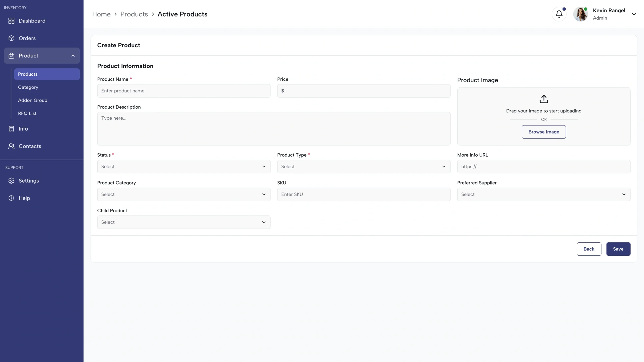Click the Save button
This screenshot has width=644, height=362.
(x=618, y=249)
